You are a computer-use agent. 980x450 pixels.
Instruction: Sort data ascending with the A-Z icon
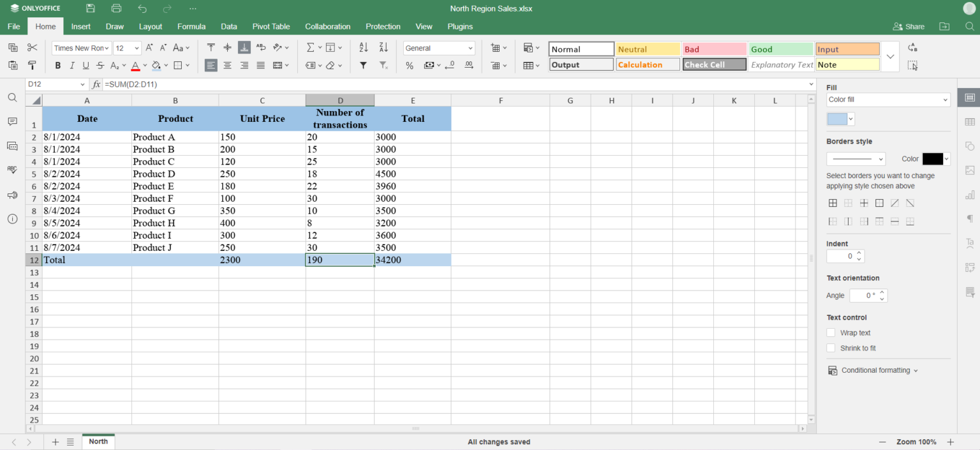pos(364,47)
